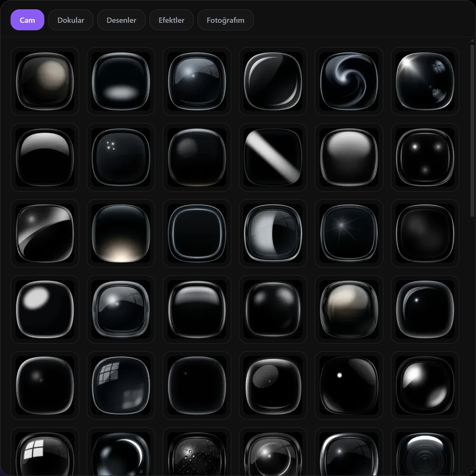Choose the half-moon white crescent glass

click(x=273, y=233)
